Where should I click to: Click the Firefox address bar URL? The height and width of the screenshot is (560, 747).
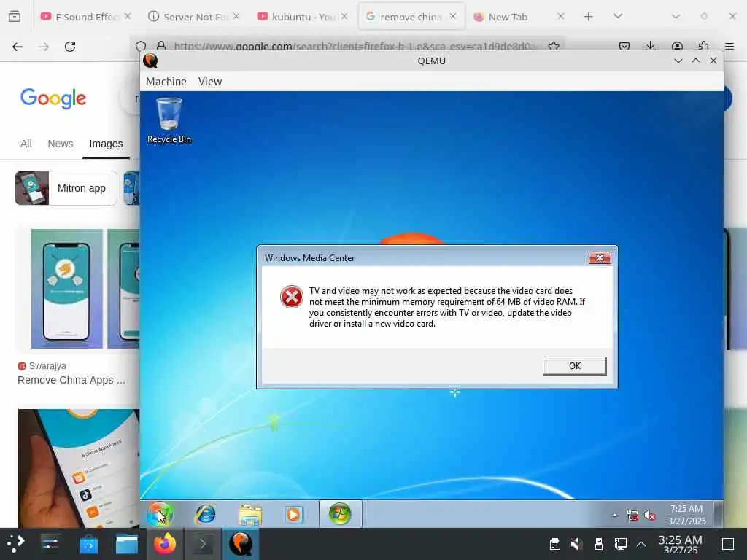click(x=357, y=46)
